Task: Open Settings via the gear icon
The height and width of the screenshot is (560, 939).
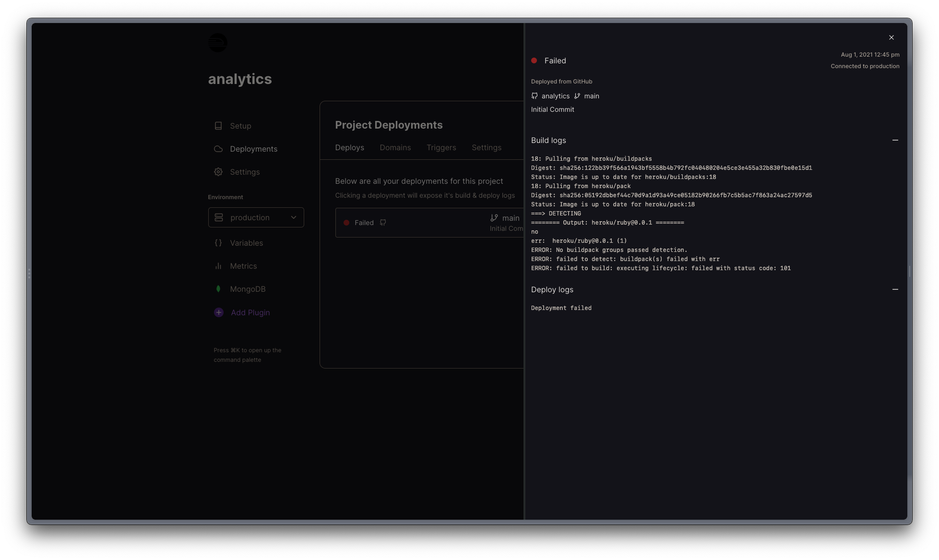Action: click(x=218, y=172)
